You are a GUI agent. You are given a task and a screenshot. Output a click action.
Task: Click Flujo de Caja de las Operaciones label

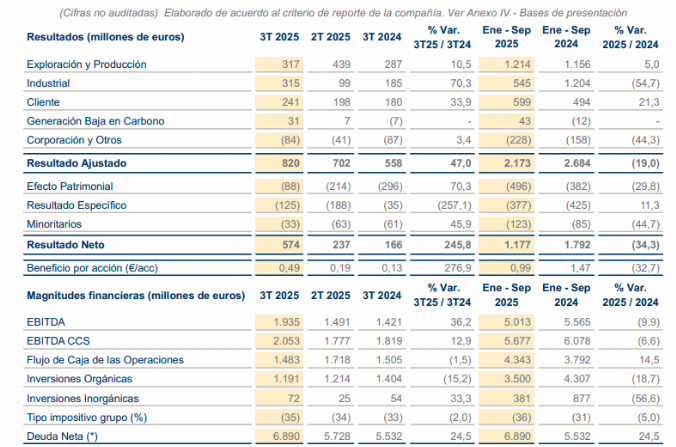pos(105,360)
